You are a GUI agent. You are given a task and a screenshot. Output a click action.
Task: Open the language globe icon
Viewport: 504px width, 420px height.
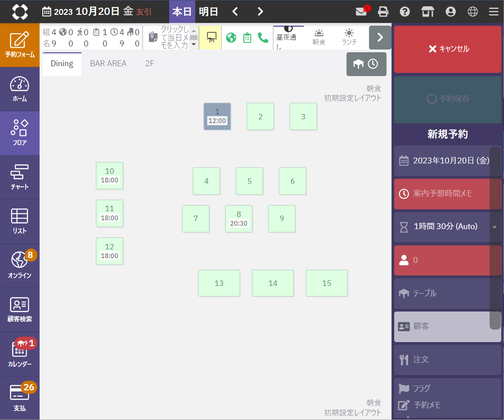pyautogui.click(x=472, y=12)
